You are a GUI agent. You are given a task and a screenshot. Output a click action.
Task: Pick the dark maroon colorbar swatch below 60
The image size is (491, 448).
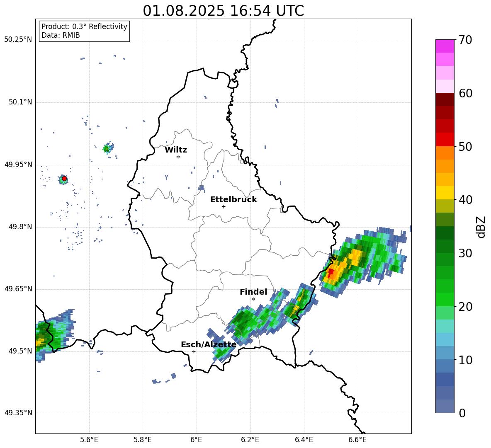tap(445, 99)
